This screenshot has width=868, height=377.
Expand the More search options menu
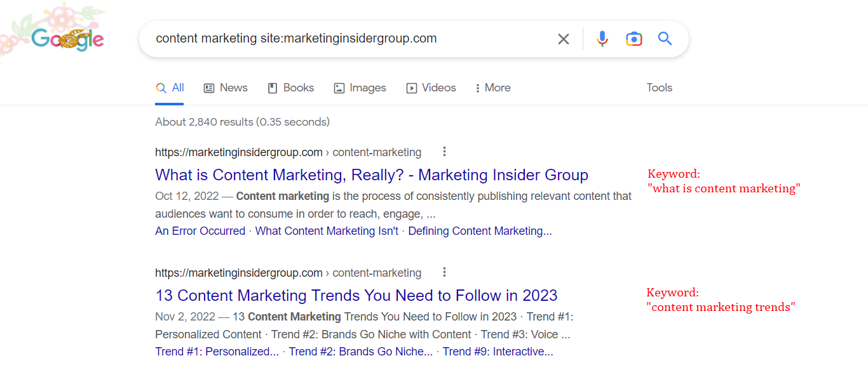point(492,88)
